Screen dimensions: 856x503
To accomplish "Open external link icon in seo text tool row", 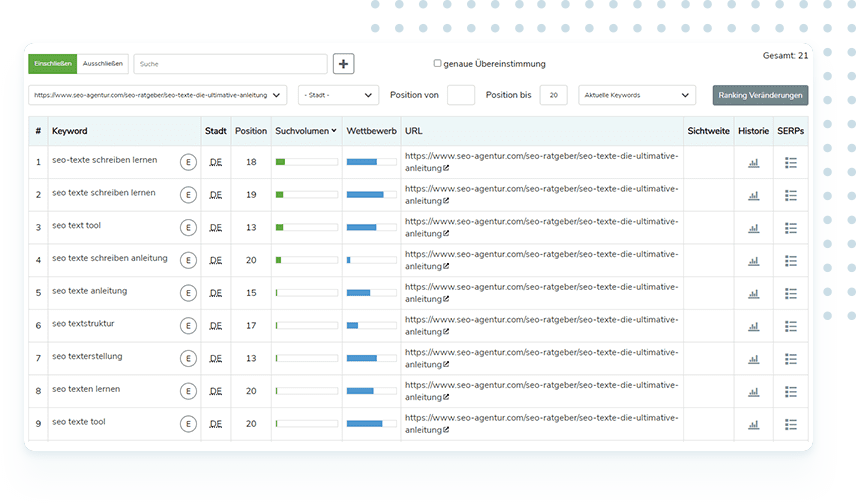I will [446, 234].
